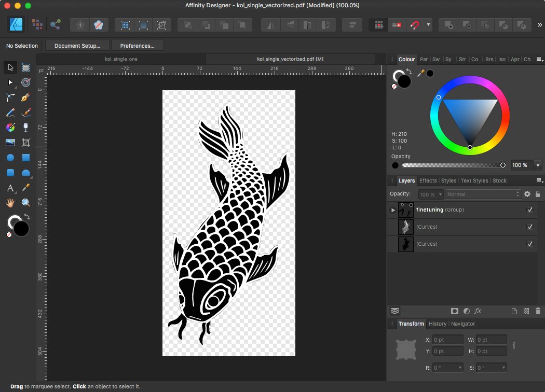
Task: Select the Move tool
Action: click(x=9, y=68)
